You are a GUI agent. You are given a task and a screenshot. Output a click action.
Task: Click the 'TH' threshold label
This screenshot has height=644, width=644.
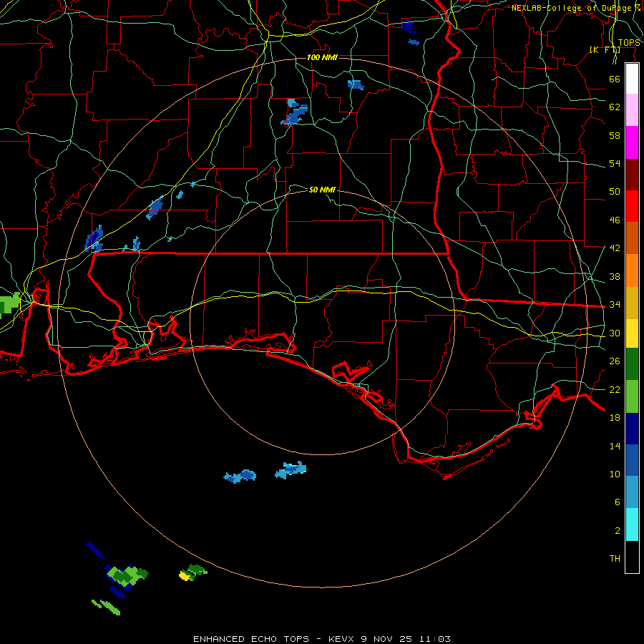pos(615,559)
